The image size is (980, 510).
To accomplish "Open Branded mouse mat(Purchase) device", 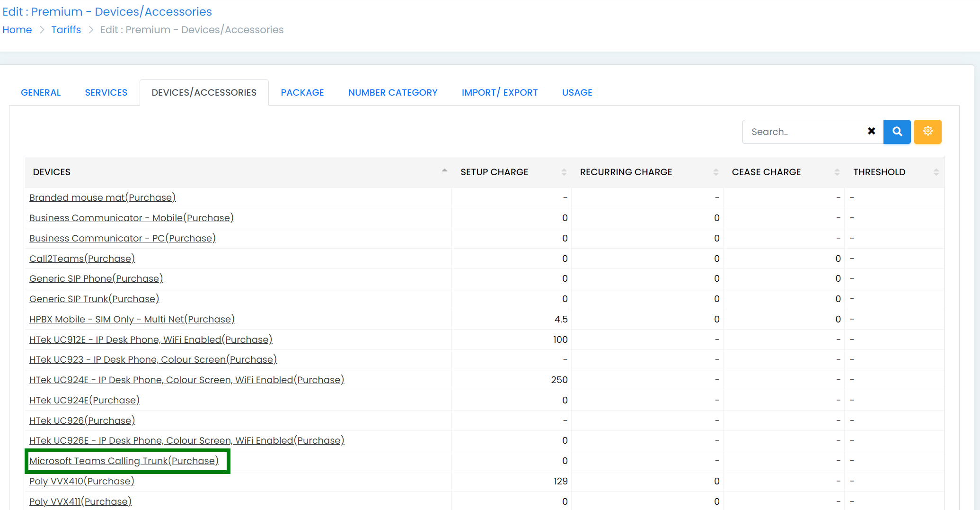I will coord(102,197).
